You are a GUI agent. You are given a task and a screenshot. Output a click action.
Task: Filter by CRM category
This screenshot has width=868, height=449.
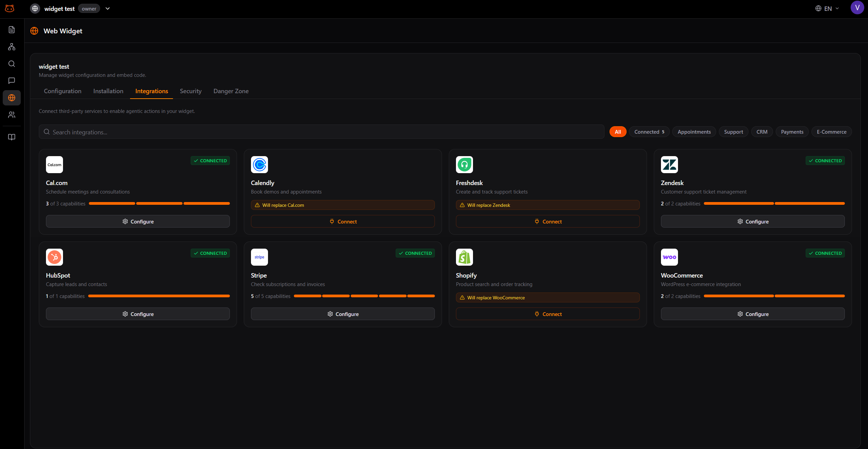[762, 132]
